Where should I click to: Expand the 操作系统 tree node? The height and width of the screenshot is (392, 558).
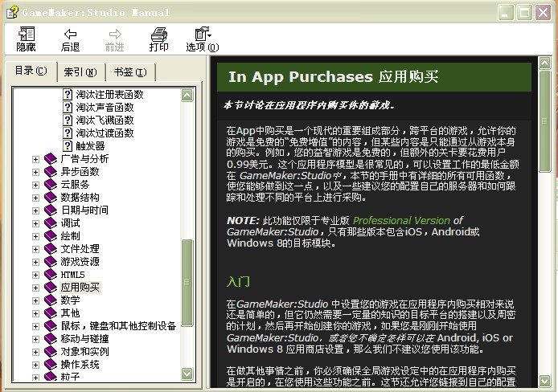tap(35, 365)
